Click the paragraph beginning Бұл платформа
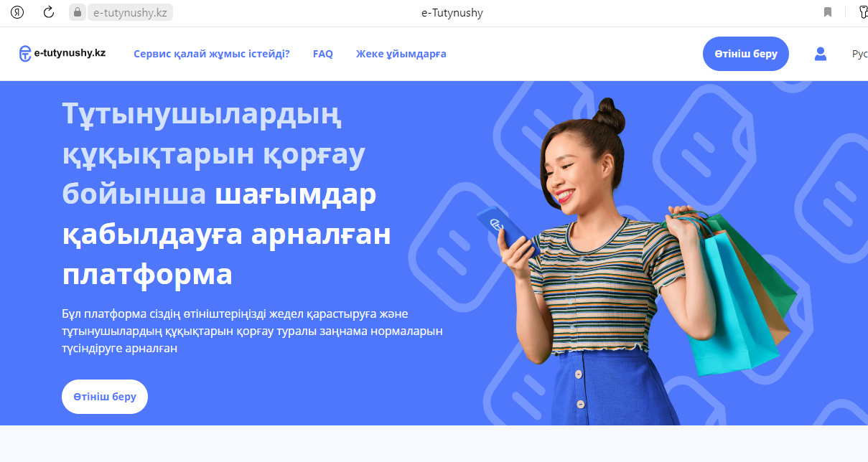The width and height of the screenshot is (868, 462). pyautogui.click(x=252, y=331)
